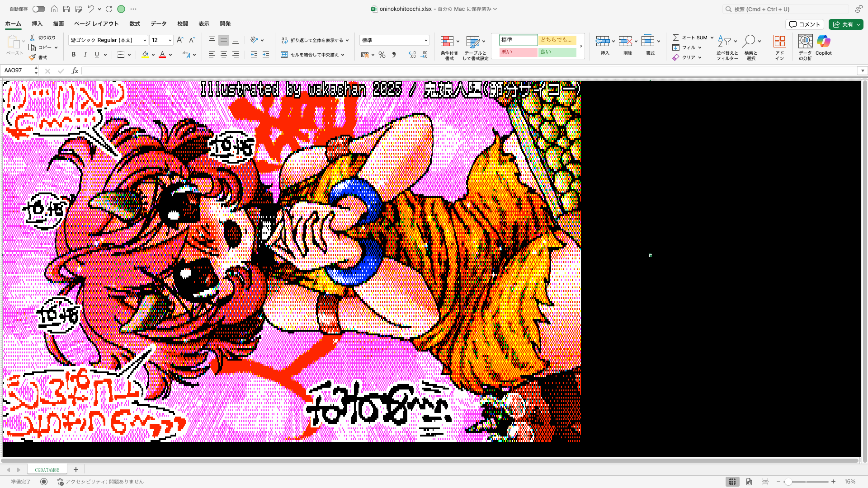The width and height of the screenshot is (868, 488).
Task: Open conditional formatting 条件付き書式
Action: click(x=449, y=47)
